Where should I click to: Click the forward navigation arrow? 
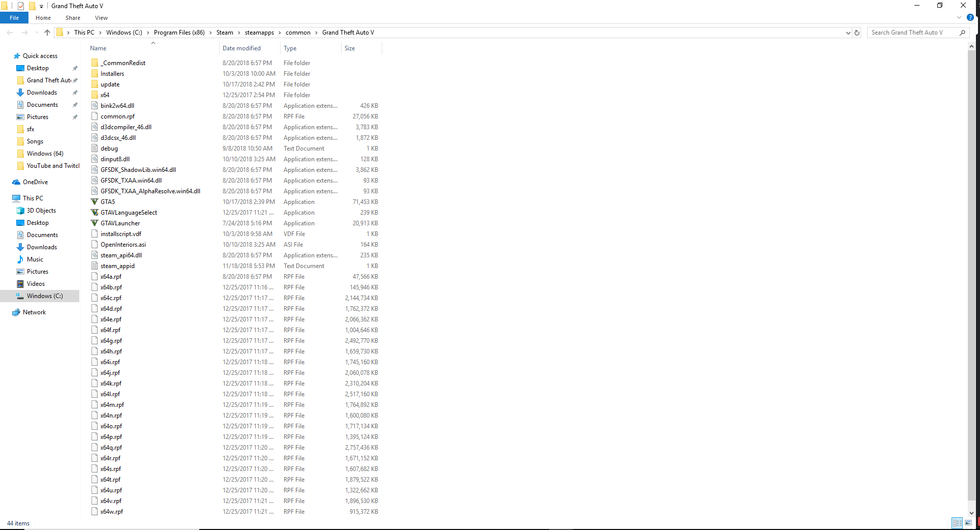pyautogui.click(x=24, y=32)
